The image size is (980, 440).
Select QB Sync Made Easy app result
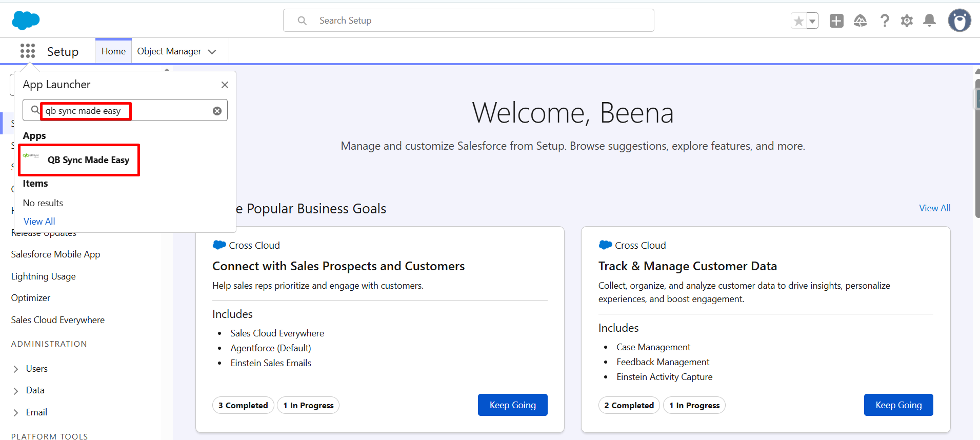click(88, 160)
